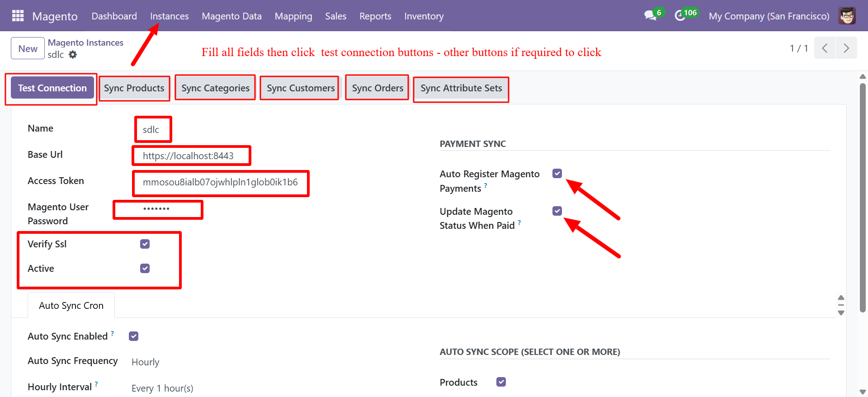Click the Sync Attribute Sets button

click(461, 89)
